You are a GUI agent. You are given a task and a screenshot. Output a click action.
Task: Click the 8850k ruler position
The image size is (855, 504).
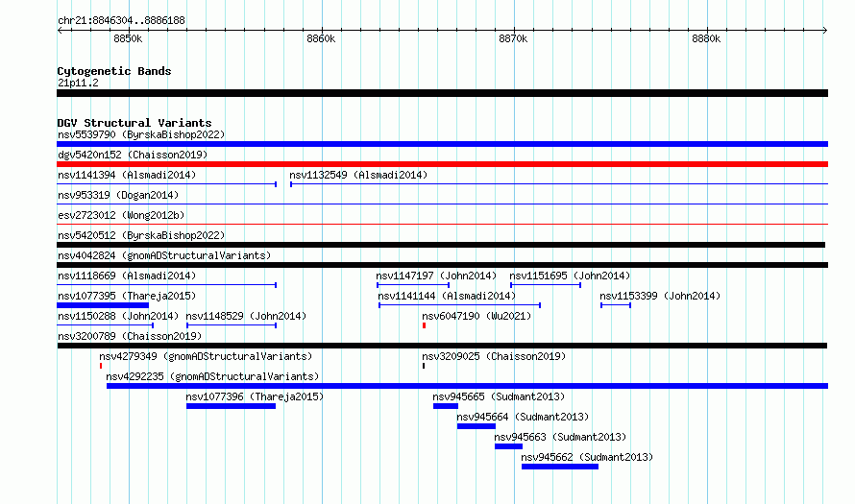(x=128, y=38)
